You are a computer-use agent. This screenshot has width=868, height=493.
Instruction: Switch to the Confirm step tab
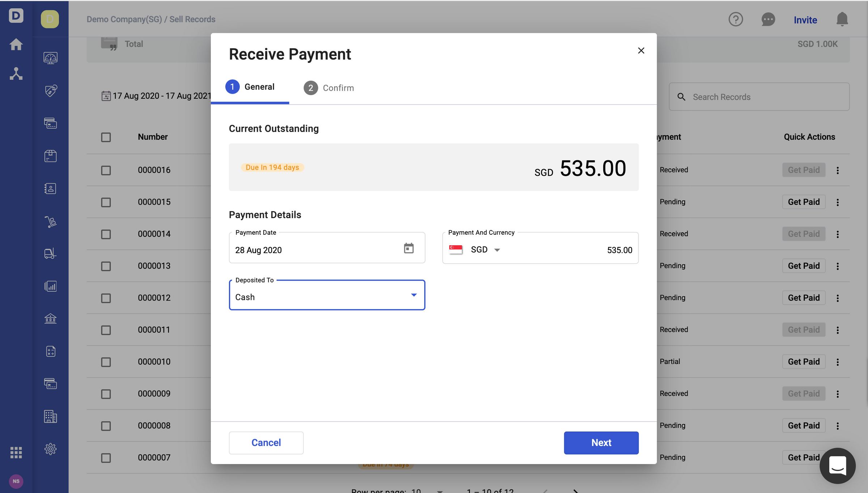pyautogui.click(x=329, y=88)
